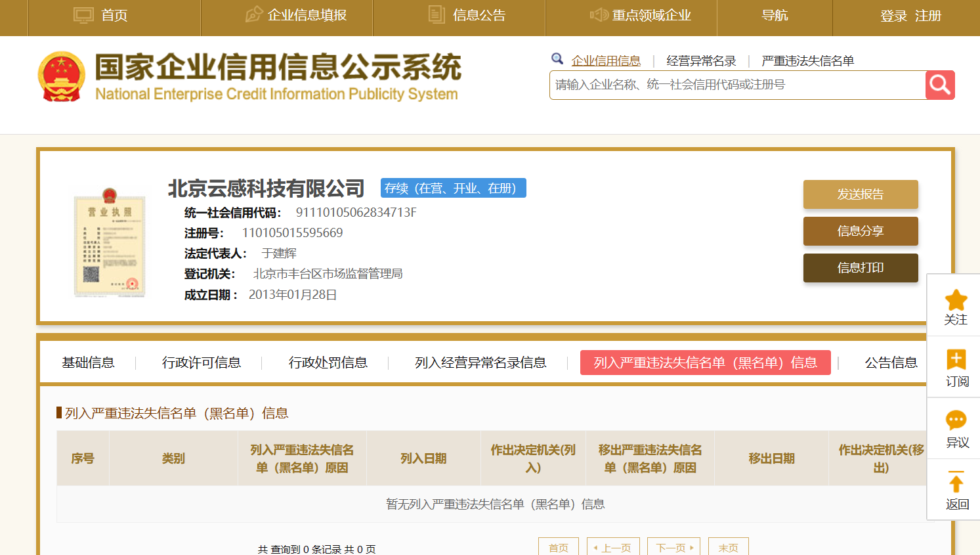Click the 登录 link
Viewport: 980px width, 555px height.
tap(893, 16)
